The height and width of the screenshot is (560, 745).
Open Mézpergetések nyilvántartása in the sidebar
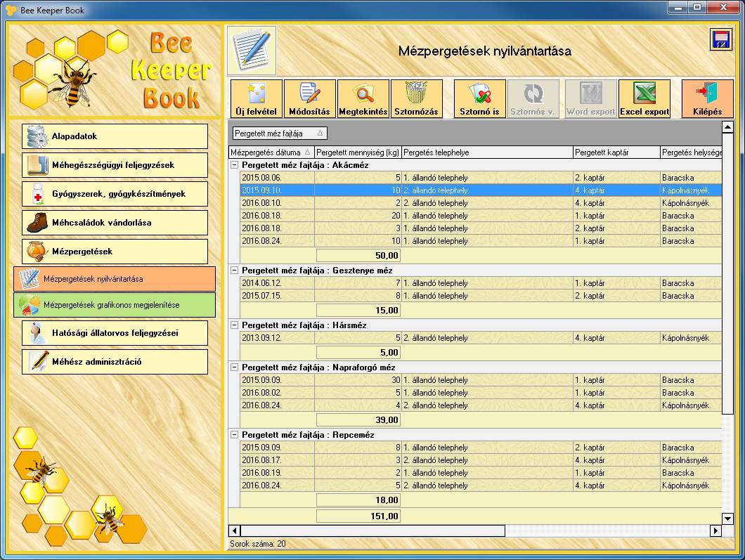[114, 279]
